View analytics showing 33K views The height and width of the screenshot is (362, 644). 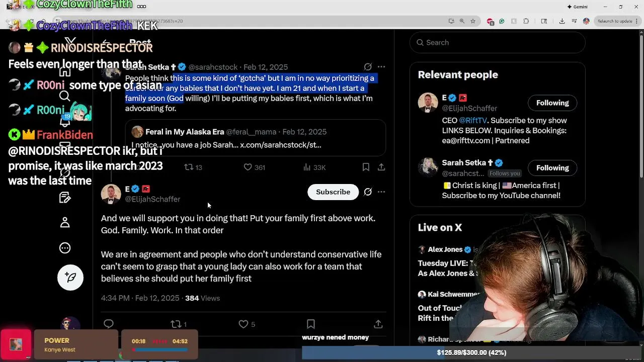pyautogui.click(x=314, y=167)
